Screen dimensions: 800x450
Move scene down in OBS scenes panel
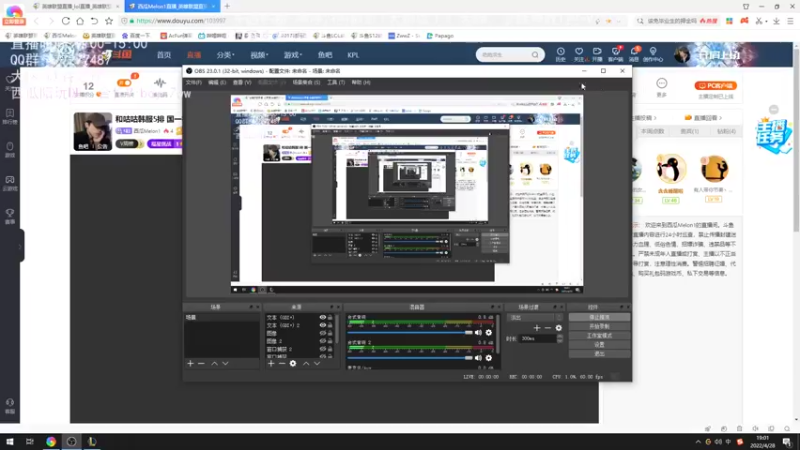pos(225,363)
